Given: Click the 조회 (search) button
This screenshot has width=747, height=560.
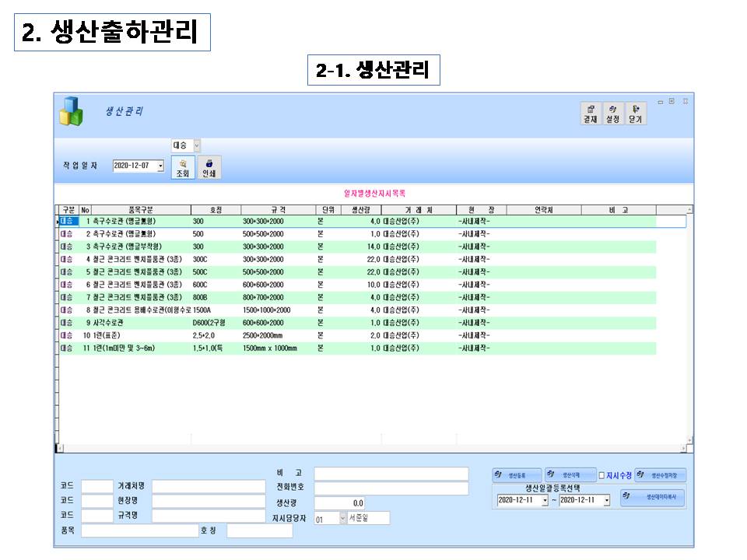Looking at the screenshot, I should (x=183, y=168).
